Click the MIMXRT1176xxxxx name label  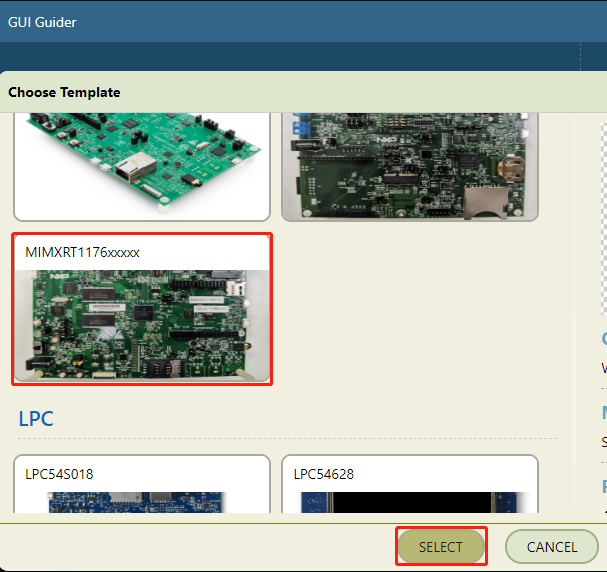click(x=82, y=252)
